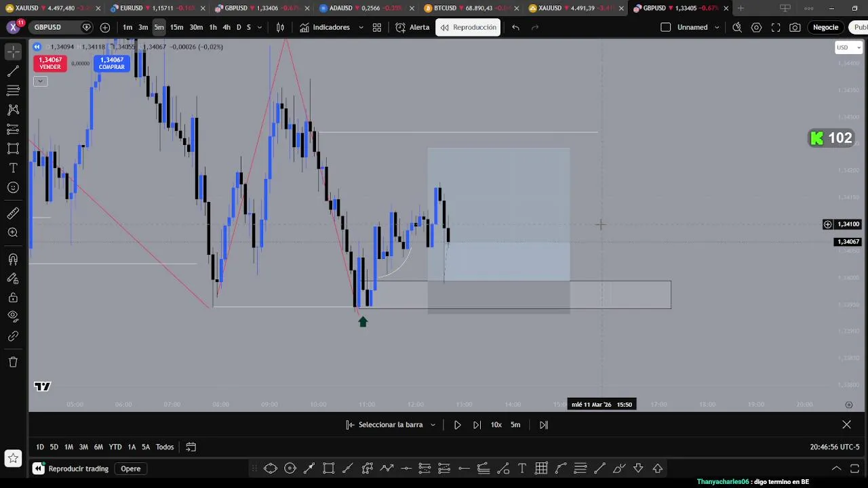Select the text annotation tool in left sidebar
The height and width of the screenshot is (488, 868).
coord(13,168)
